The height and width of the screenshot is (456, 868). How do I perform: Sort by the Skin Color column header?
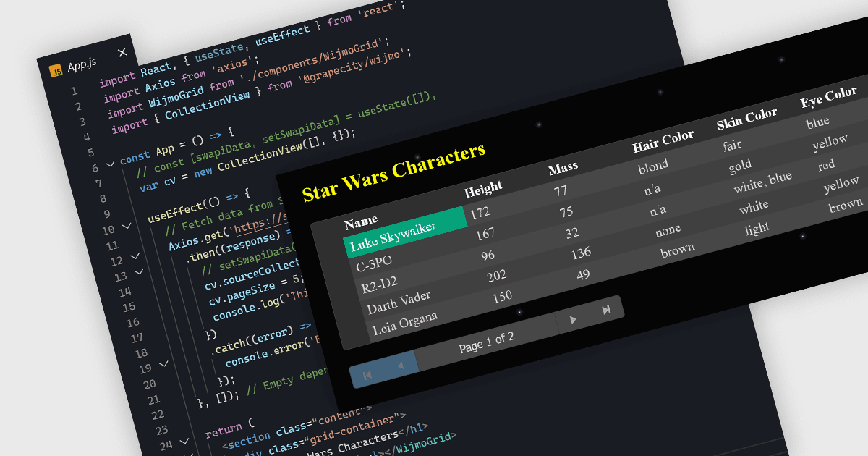747,119
